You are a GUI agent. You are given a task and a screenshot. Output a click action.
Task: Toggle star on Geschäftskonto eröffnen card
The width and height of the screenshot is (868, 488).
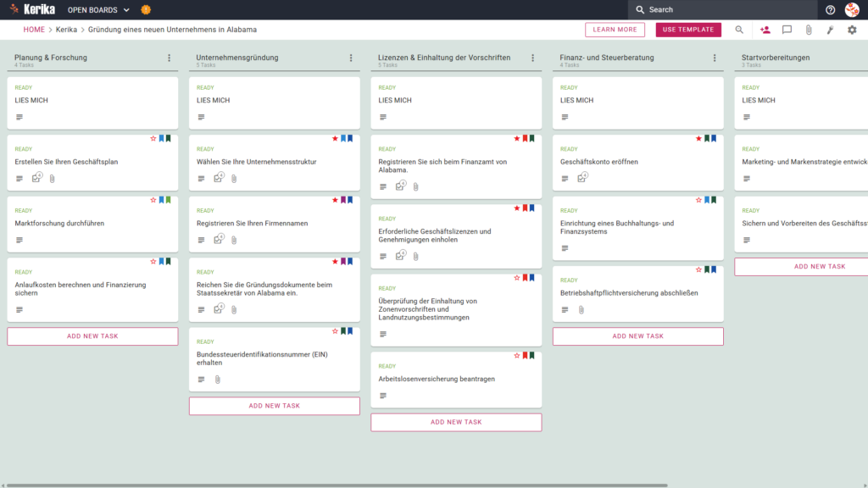[x=698, y=138]
